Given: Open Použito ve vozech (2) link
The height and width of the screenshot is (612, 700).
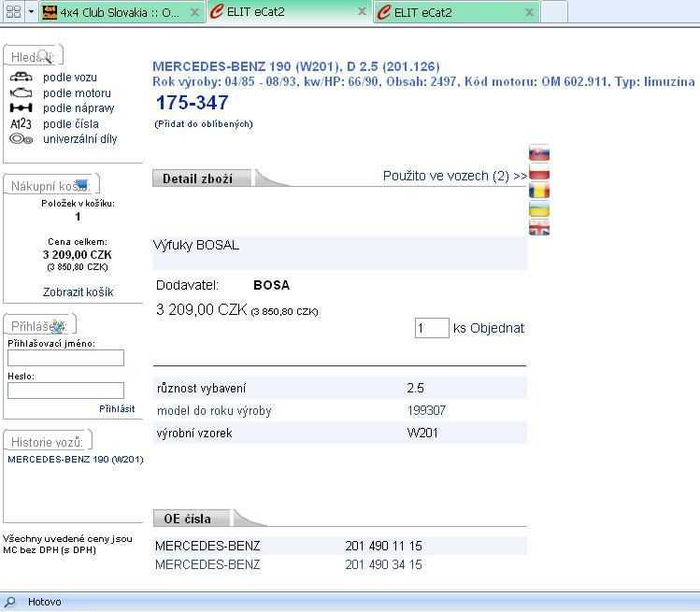Looking at the screenshot, I should tap(455, 176).
